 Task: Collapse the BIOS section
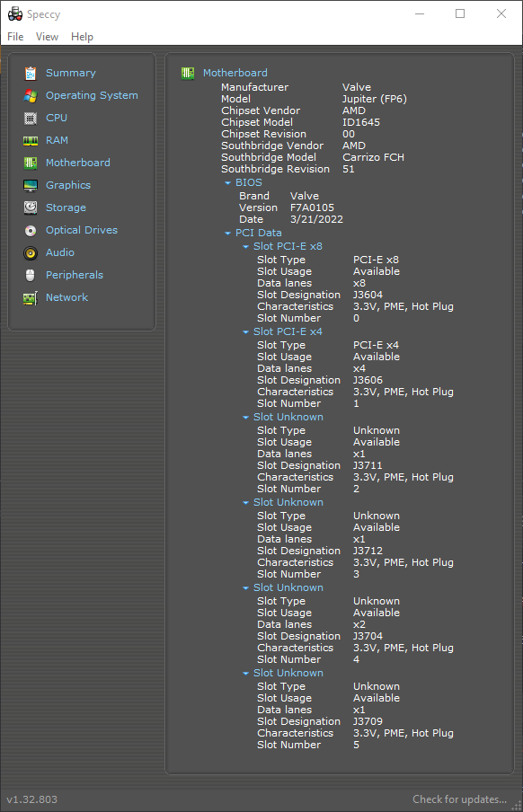[227, 182]
